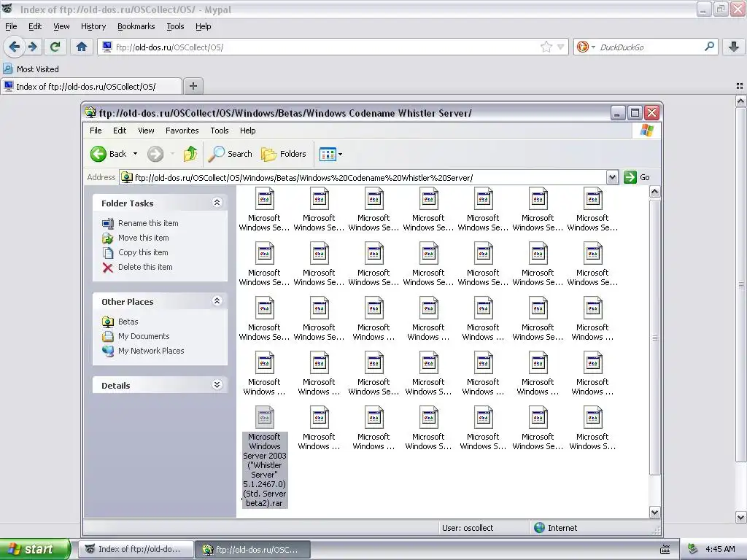Open Mypal downloads arrow icon
This screenshot has height=560, width=747.
(x=734, y=47)
